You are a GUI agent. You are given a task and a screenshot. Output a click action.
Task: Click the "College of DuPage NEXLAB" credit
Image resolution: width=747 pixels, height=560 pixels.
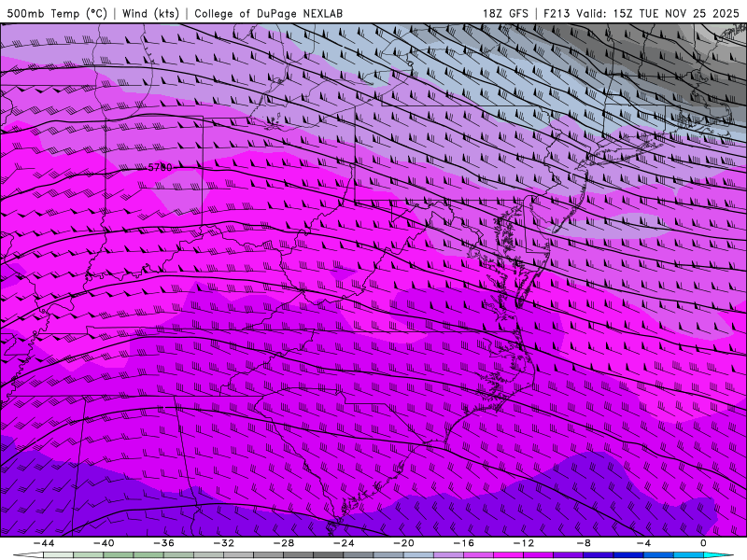(268, 13)
